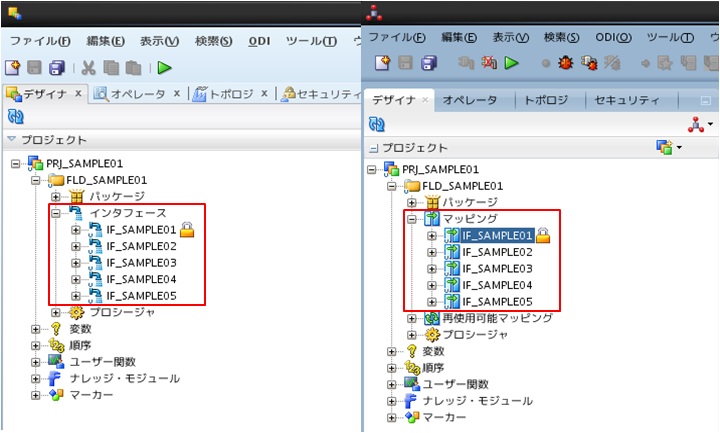
Task: Collapse マッピング node in right tree
Action: click(x=411, y=219)
